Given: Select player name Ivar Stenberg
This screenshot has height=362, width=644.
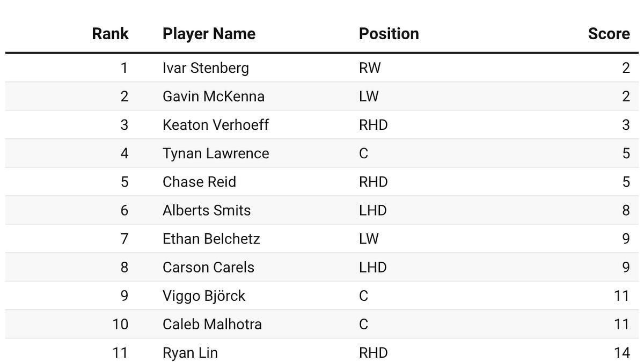Looking at the screenshot, I should 206,68.
